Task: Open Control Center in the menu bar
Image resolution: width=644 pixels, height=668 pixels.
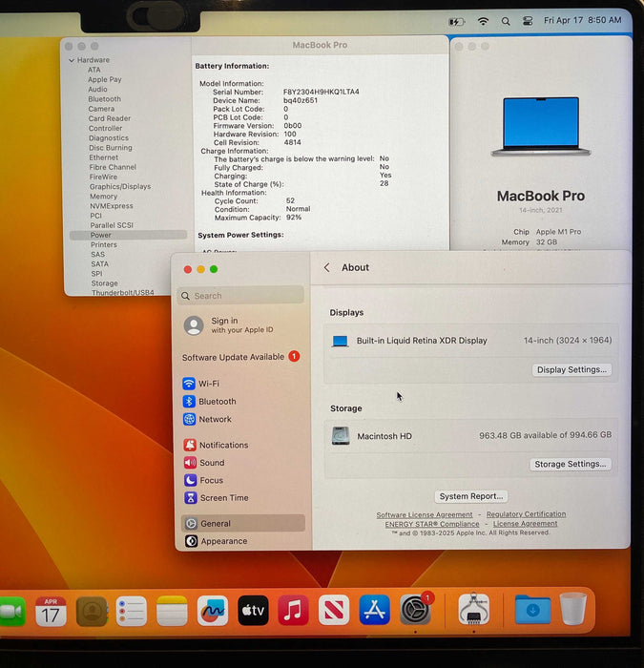Action: (x=528, y=21)
